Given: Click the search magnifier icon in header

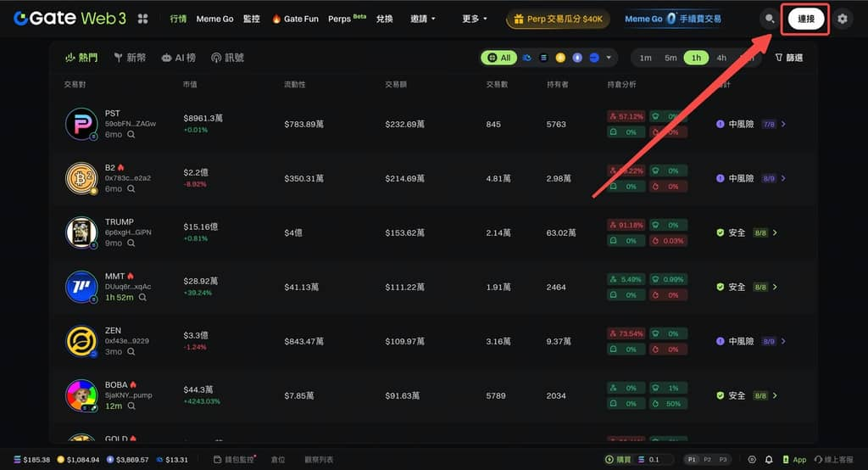Looking at the screenshot, I should [x=769, y=19].
